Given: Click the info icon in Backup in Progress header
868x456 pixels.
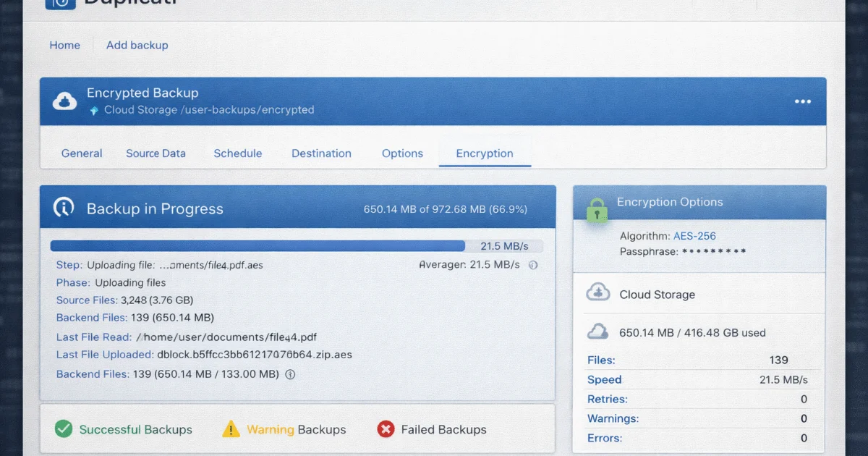Looking at the screenshot, I should (x=64, y=208).
